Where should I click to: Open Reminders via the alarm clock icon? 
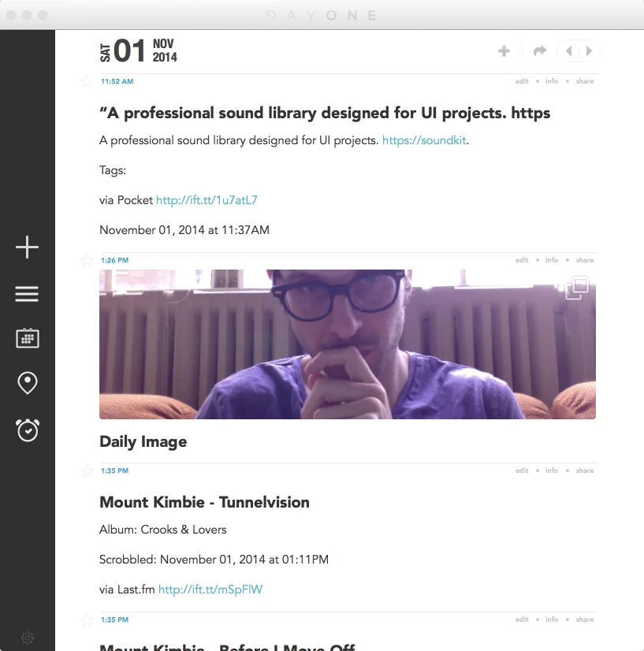(x=27, y=430)
